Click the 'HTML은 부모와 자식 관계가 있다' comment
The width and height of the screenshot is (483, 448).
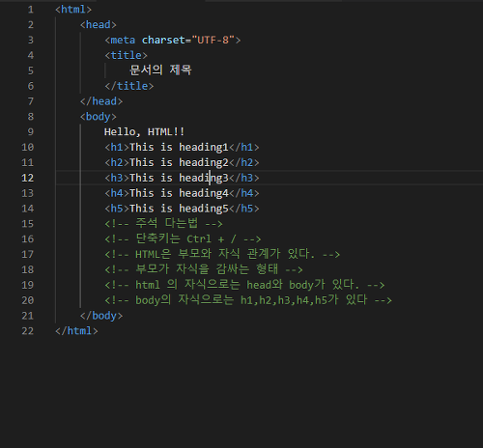click(x=222, y=254)
